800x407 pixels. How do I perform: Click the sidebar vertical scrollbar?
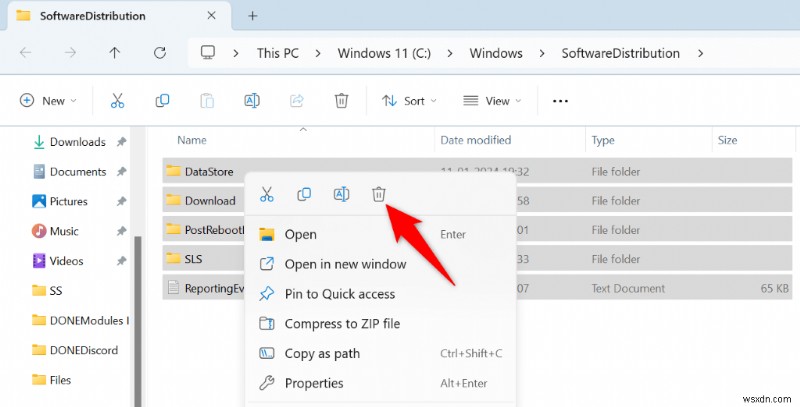point(137,321)
